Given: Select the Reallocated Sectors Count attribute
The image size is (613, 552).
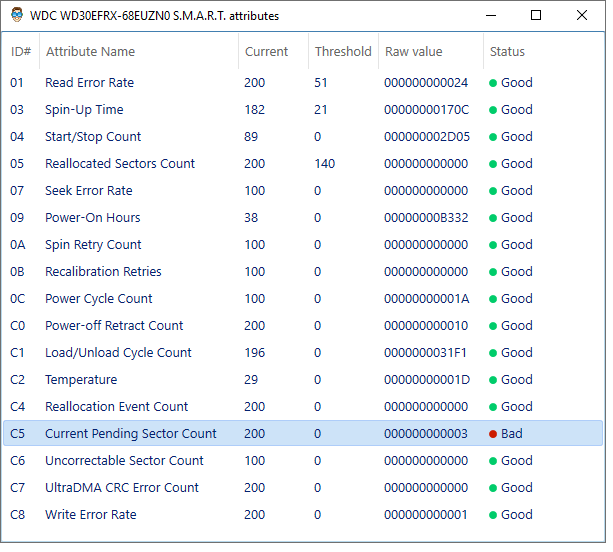Looking at the screenshot, I should [303, 163].
